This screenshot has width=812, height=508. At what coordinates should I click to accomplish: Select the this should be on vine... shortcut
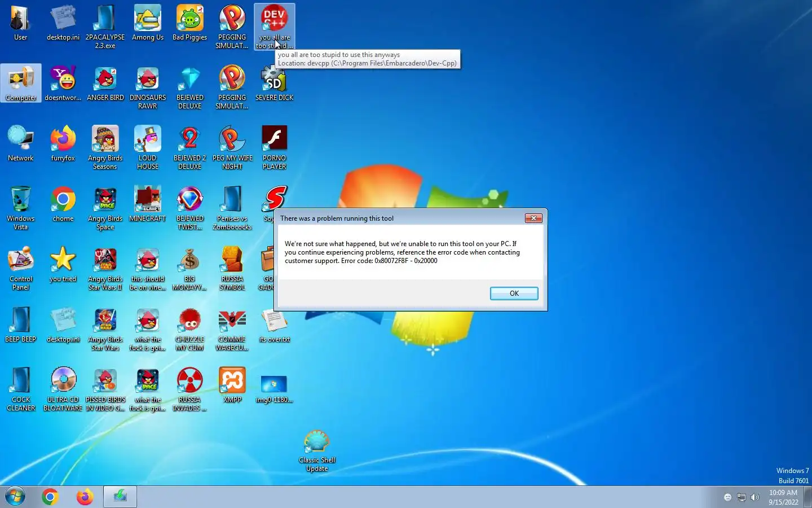pyautogui.click(x=148, y=268)
